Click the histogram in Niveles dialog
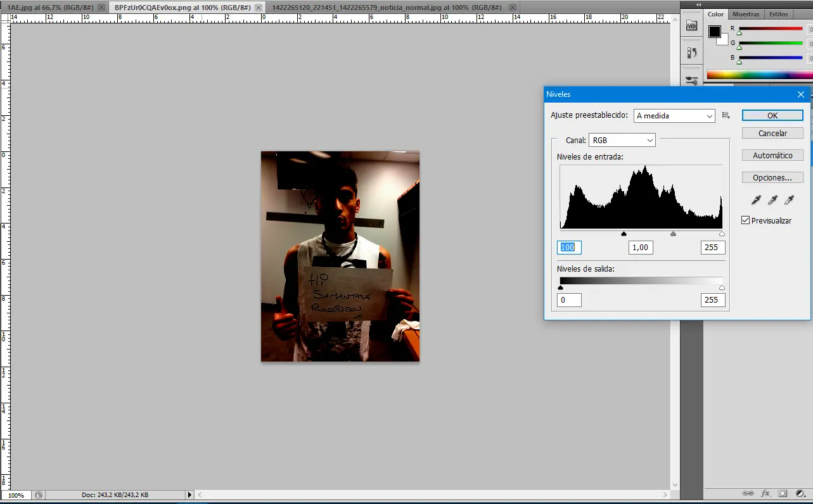The image size is (813, 504). pos(641,197)
